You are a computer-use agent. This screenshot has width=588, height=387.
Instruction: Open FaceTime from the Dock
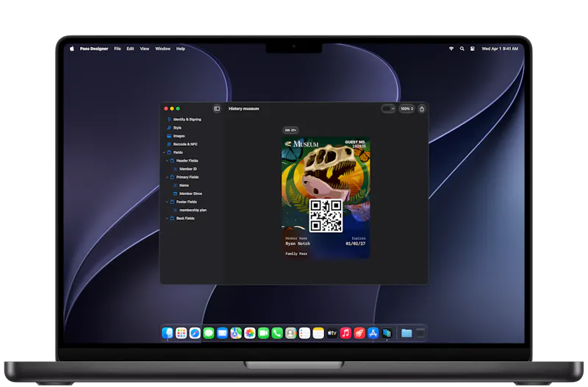pyautogui.click(x=263, y=333)
